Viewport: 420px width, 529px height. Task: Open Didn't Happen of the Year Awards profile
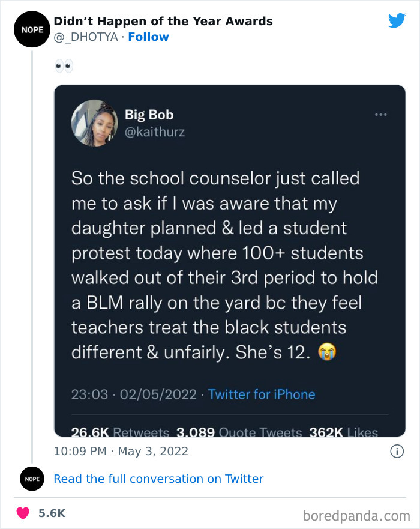(x=163, y=22)
